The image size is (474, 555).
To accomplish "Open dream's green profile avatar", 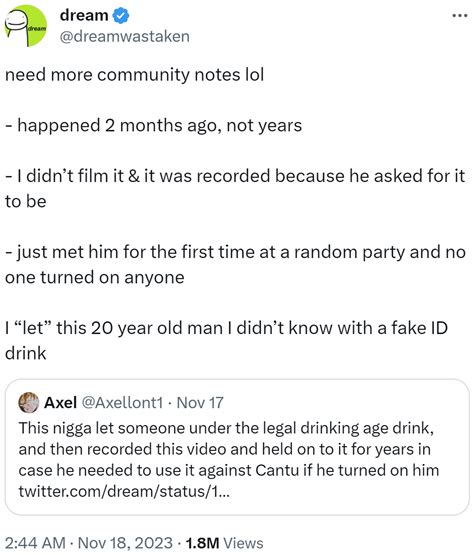I will (x=25, y=25).
